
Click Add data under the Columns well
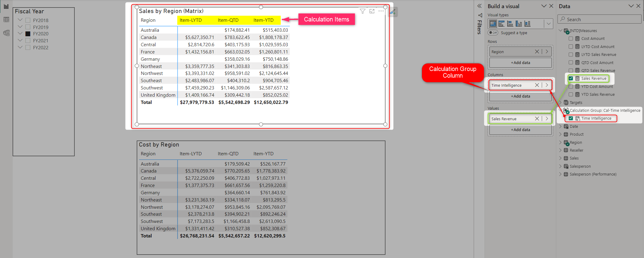point(520,96)
